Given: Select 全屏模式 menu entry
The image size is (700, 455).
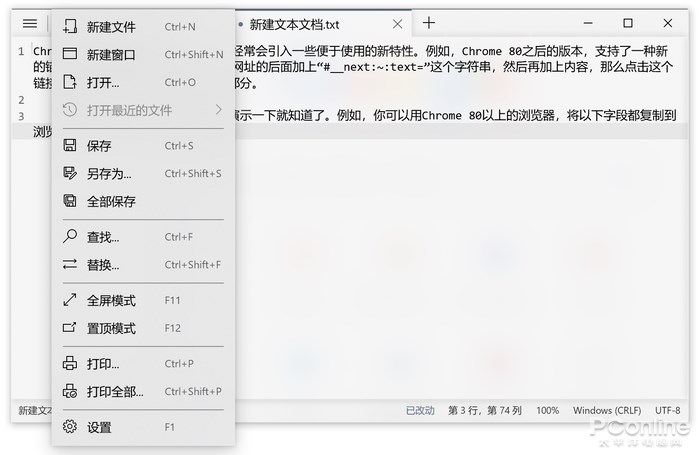Looking at the screenshot, I should click(143, 300).
